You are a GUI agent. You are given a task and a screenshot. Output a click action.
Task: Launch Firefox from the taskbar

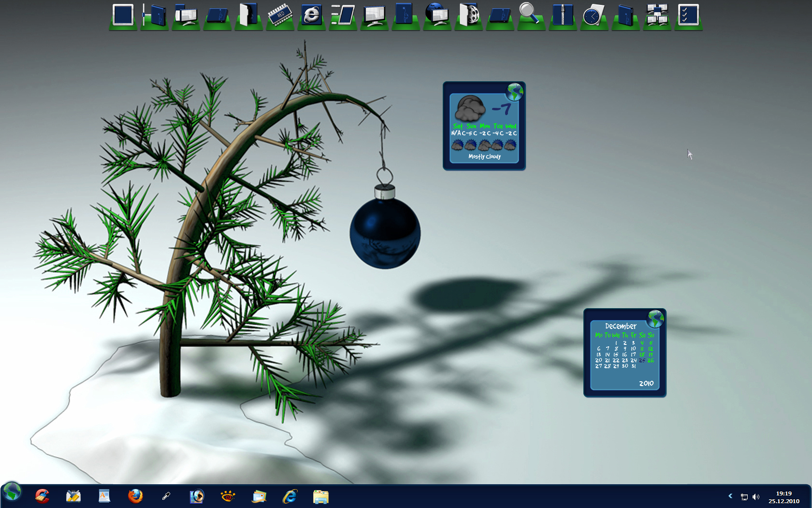tap(135, 496)
